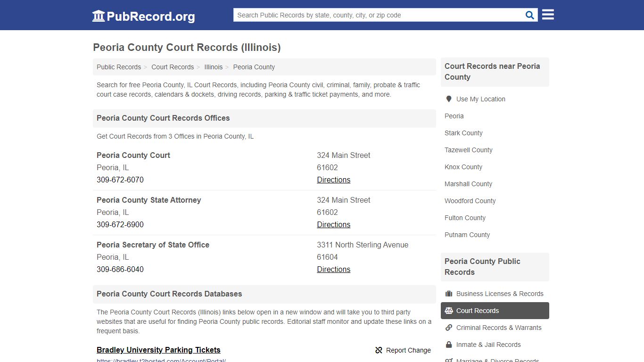The width and height of the screenshot is (644, 362).
Task: Click the Court Records near Peoria County heading
Action: [492, 72]
